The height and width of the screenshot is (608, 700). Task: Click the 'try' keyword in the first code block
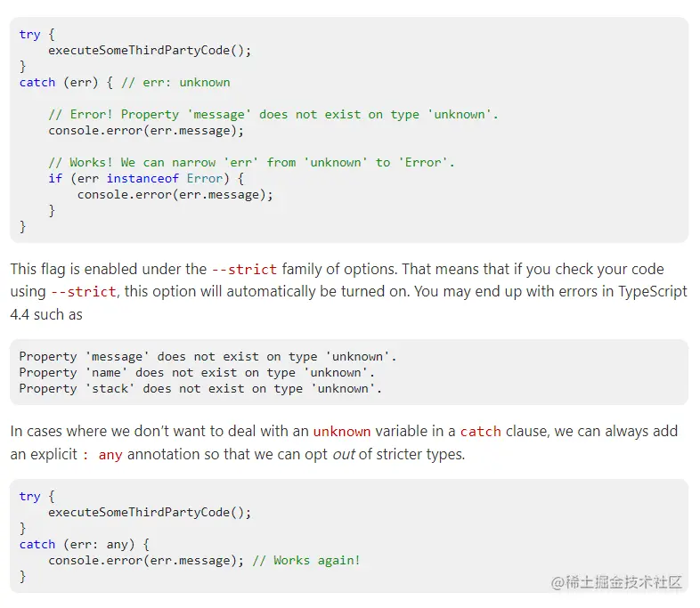[x=29, y=34]
